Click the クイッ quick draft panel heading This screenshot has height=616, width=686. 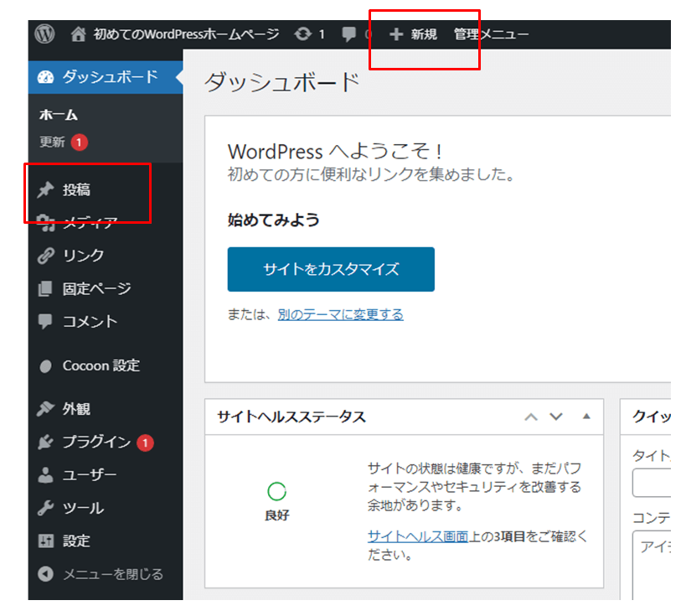coord(652,417)
